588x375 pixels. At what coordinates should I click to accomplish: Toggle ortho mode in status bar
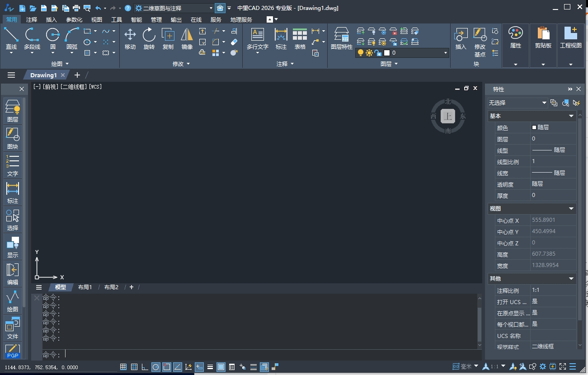(x=145, y=367)
